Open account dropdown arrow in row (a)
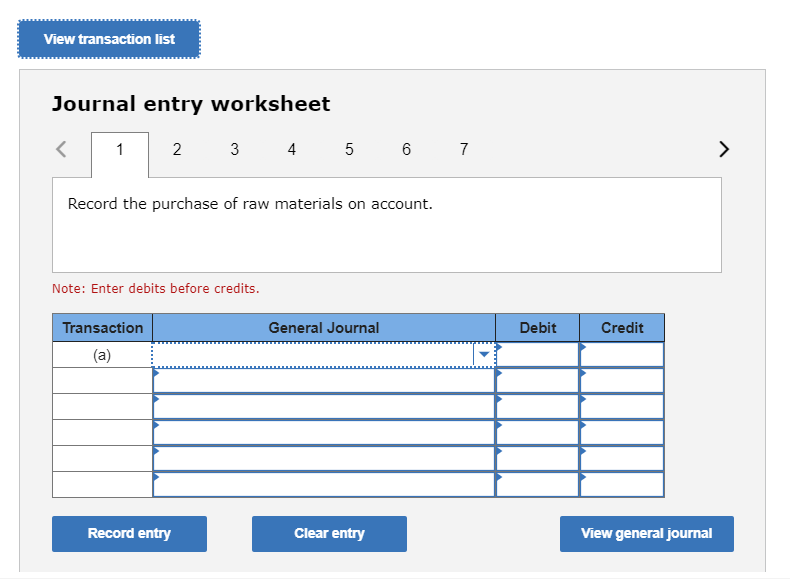 (484, 355)
